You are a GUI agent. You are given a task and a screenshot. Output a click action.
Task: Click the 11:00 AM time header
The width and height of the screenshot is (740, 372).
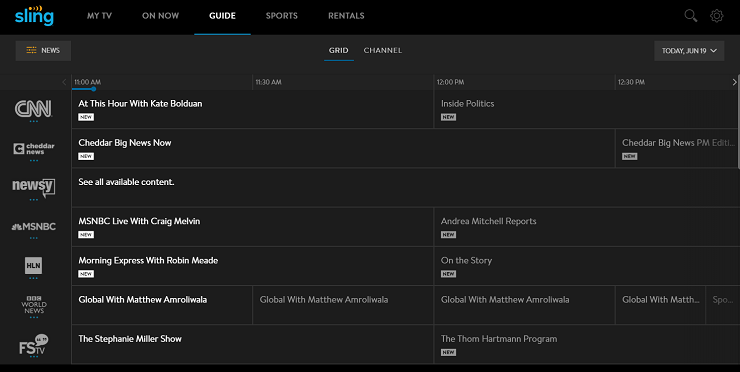point(87,82)
